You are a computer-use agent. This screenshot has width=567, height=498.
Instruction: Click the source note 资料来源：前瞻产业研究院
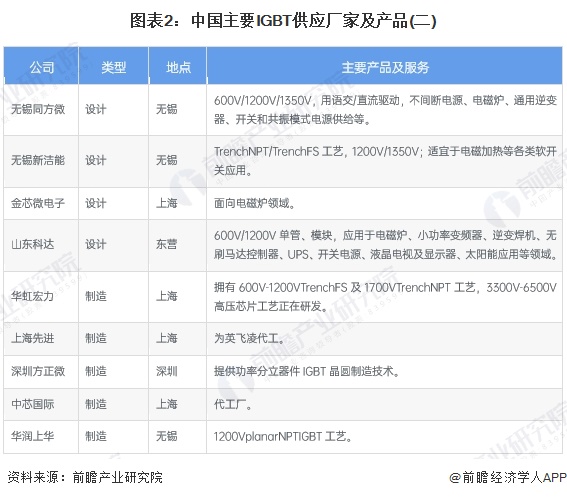(85, 477)
